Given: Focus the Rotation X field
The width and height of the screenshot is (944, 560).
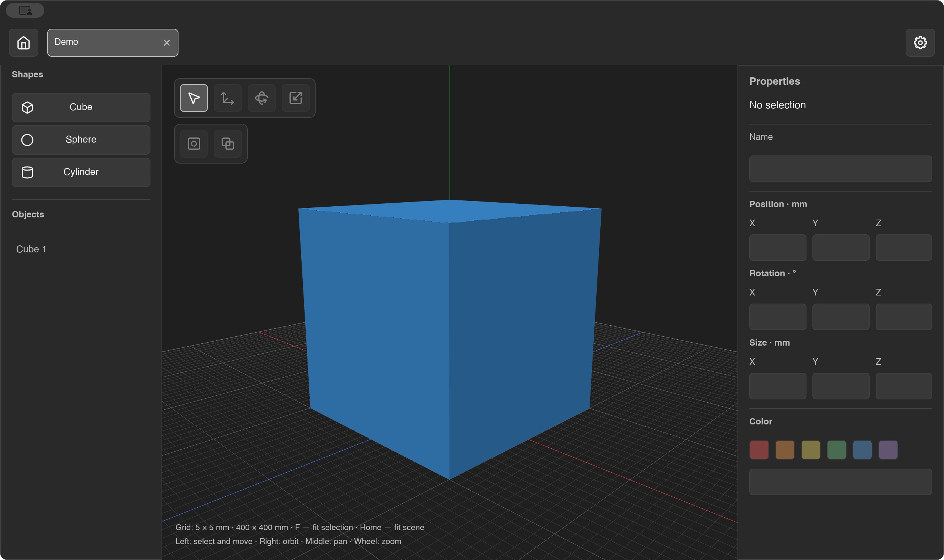Looking at the screenshot, I should point(777,317).
